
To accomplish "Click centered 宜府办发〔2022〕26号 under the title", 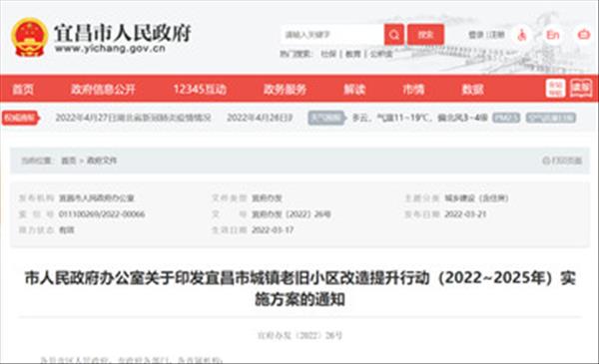I will tap(299, 335).
